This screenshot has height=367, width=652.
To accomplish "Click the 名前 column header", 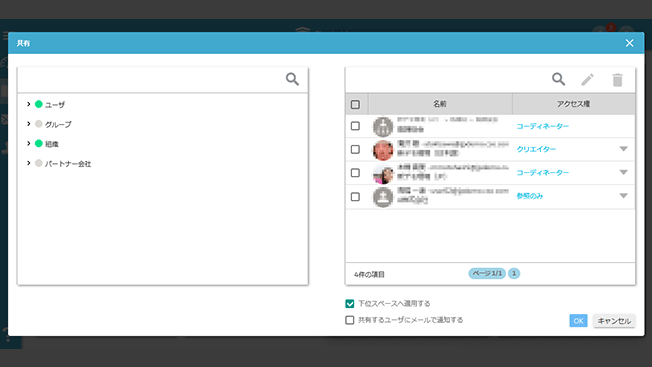I will pyautogui.click(x=440, y=104).
